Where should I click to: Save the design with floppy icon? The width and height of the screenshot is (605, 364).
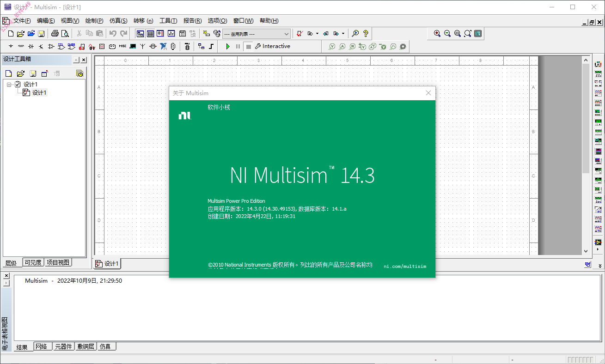(41, 33)
